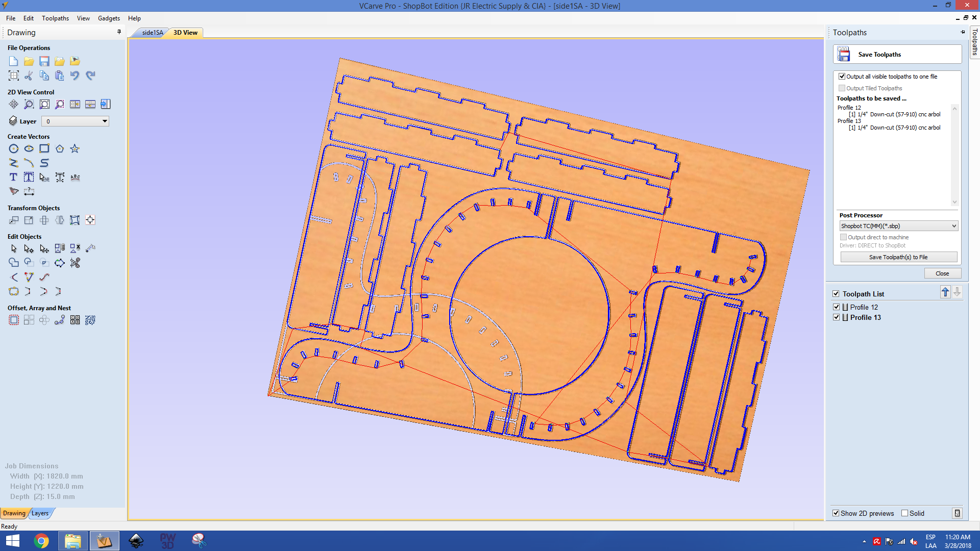Pin the Drawing panel
The image size is (980, 551).
[119, 32]
